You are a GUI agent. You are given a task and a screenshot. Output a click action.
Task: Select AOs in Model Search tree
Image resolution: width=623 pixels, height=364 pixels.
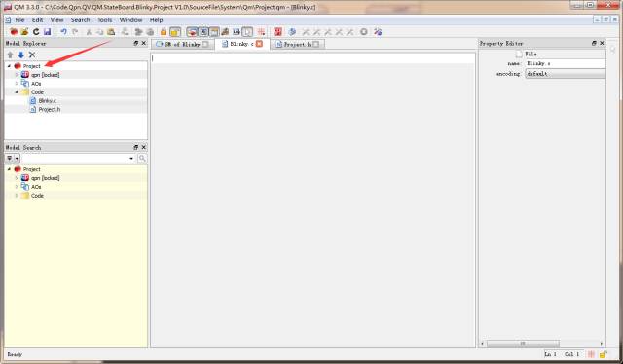tap(36, 187)
